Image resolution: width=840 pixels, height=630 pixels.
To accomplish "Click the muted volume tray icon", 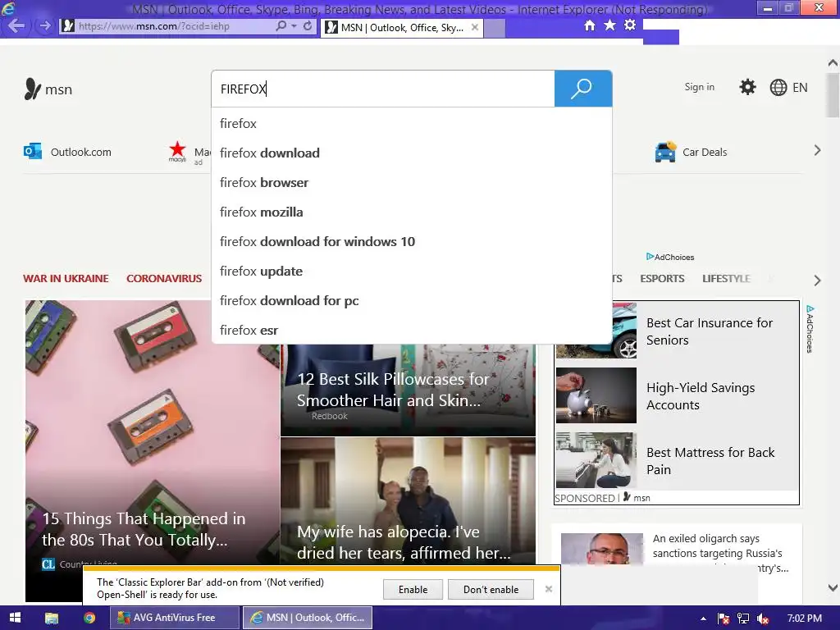I will click(763, 619).
